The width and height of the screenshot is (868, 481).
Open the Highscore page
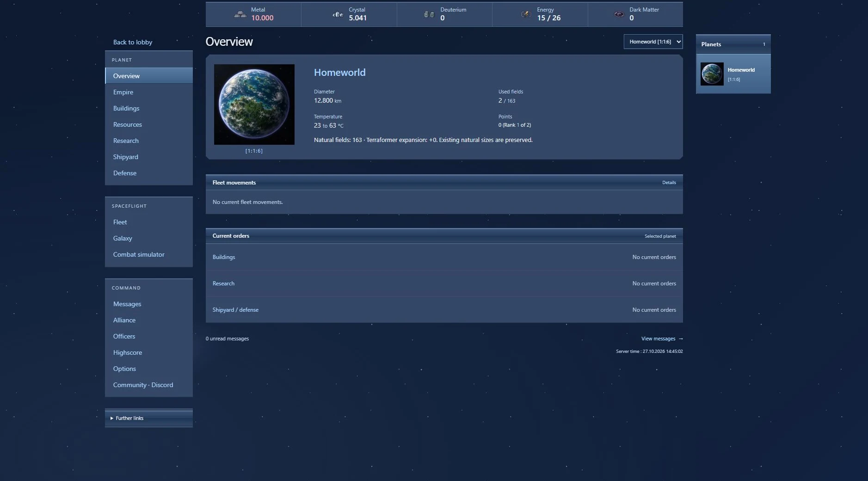[x=149, y=352]
